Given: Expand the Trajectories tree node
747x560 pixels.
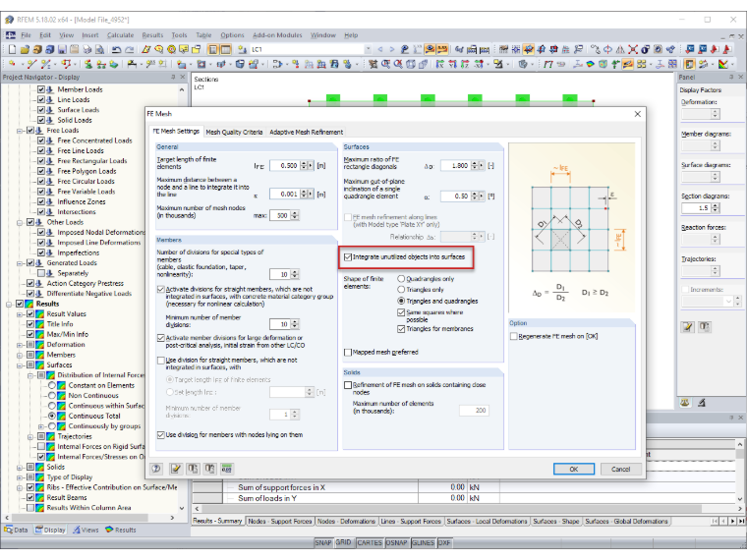Looking at the screenshot, I should (x=30, y=436).
